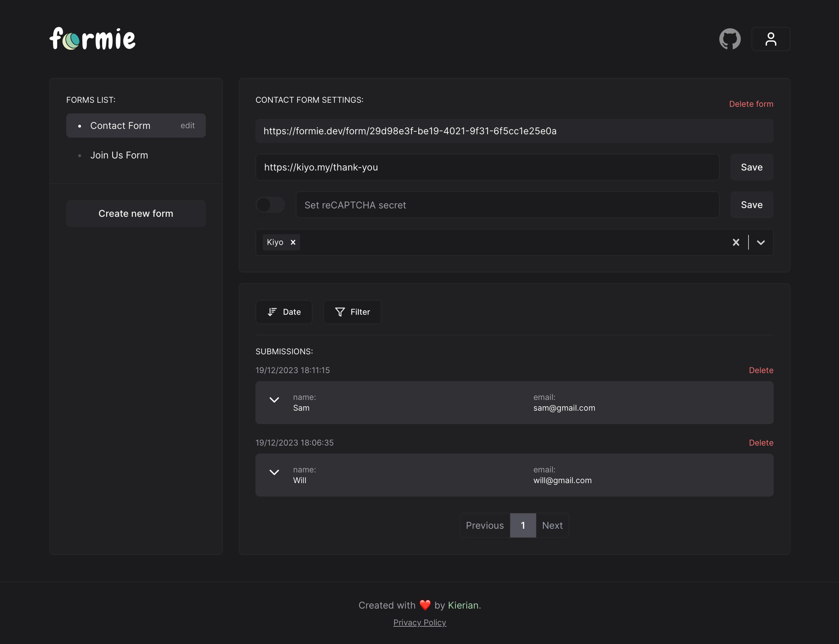Viewport: 839px width, 644px height.
Task: Open the Filter options
Action: click(x=352, y=312)
